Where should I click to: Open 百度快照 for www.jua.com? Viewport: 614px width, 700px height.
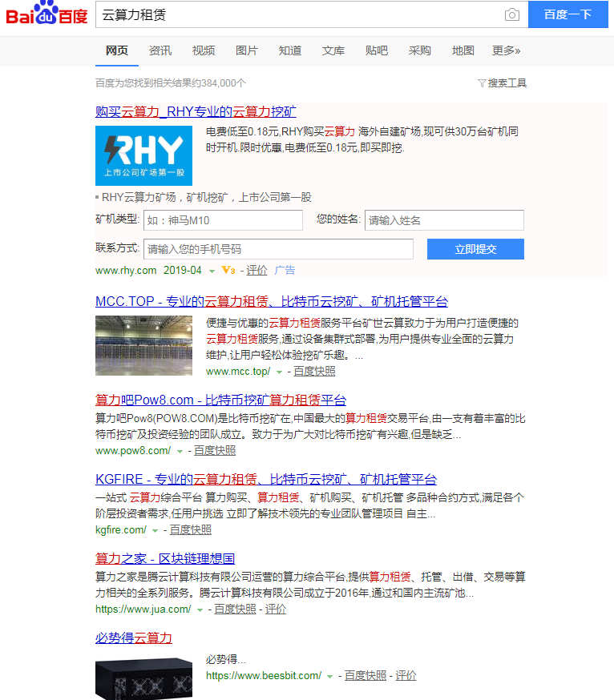click(235, 609)
